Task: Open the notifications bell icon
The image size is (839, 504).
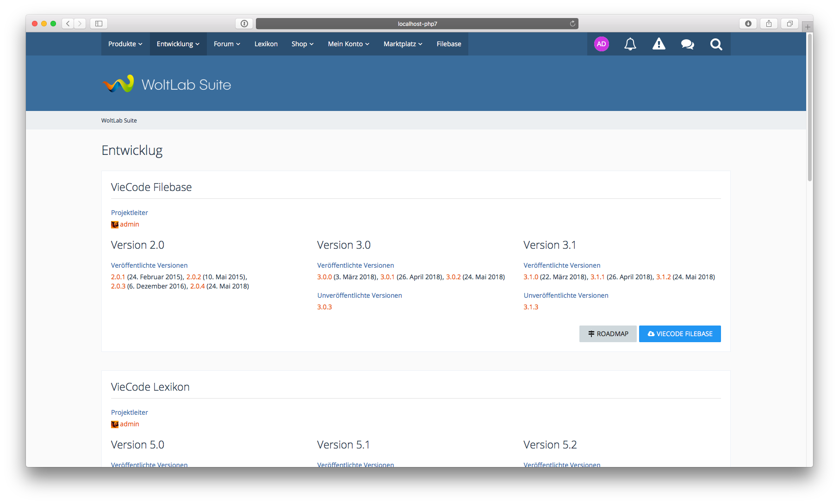Action: (x=630, y=44)
